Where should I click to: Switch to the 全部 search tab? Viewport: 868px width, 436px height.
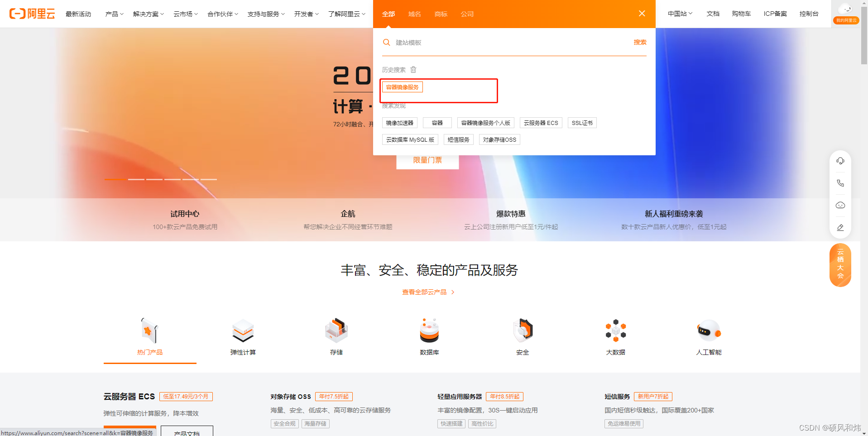click(x=388, y=14)
